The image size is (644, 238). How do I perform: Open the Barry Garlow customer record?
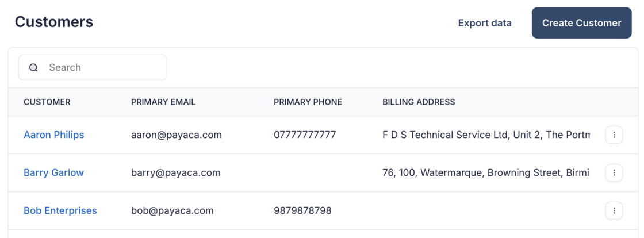pos(53,172)
